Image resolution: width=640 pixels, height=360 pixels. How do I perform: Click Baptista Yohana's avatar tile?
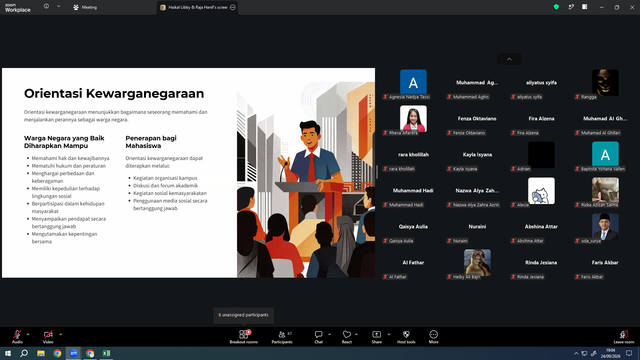click(605, 156)
